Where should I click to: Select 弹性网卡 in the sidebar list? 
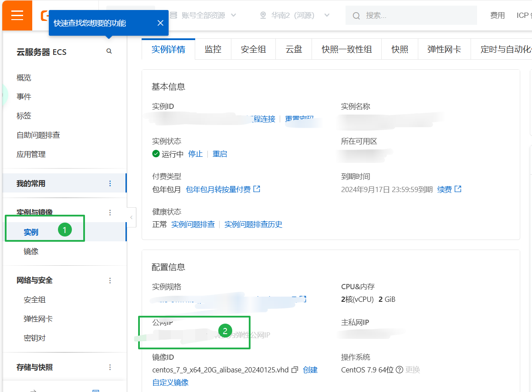[x=38, y=319]
